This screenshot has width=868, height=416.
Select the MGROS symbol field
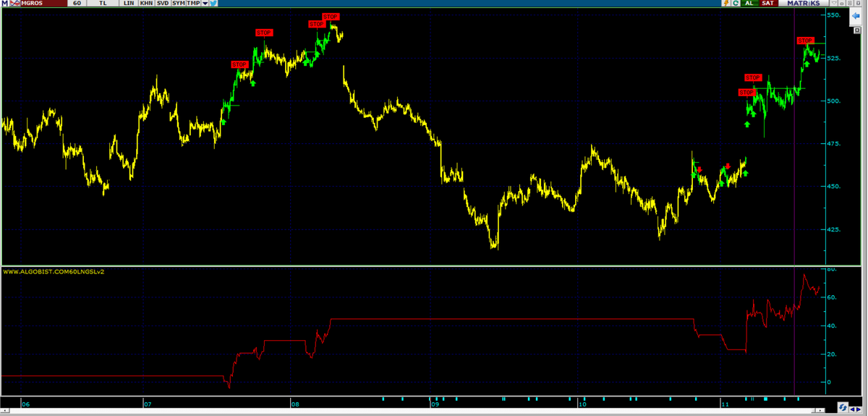click(43, 3)
